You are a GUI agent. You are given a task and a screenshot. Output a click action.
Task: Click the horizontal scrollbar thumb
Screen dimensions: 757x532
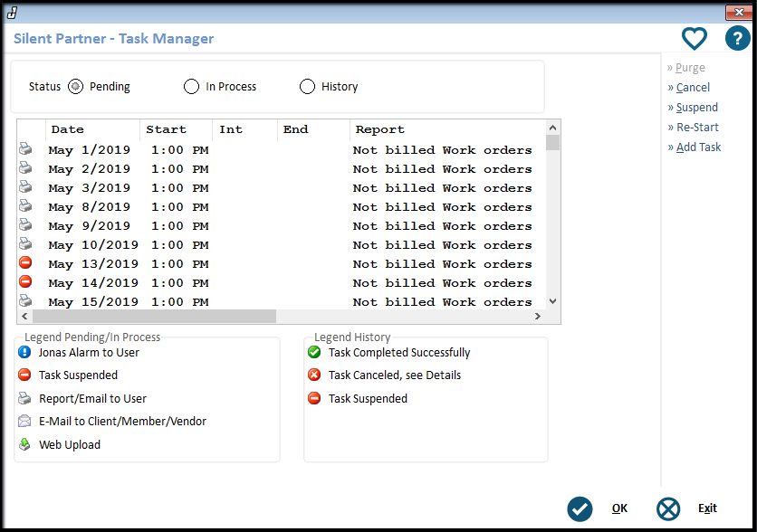point(154,317)
